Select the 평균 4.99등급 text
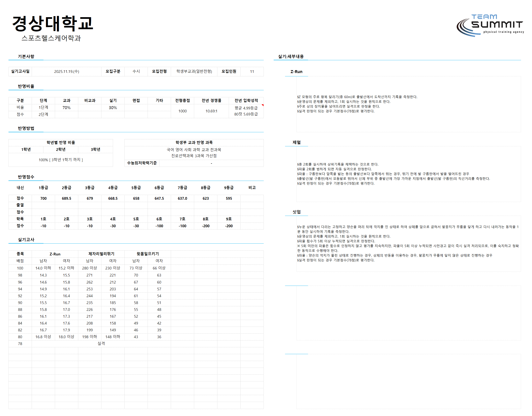Screen dimensions: 532x416 [x=246, y=108]
